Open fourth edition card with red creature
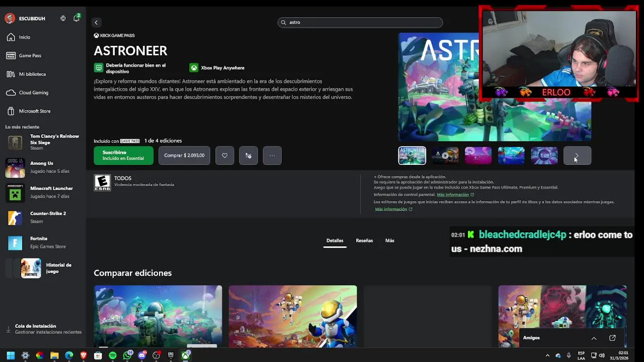644x362 pixels. [562, 316]
